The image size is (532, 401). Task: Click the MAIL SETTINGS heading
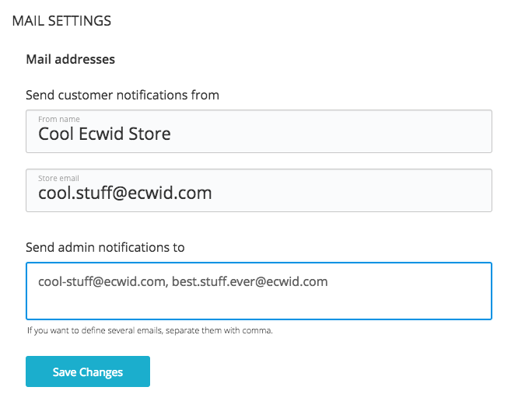point(61,21)
